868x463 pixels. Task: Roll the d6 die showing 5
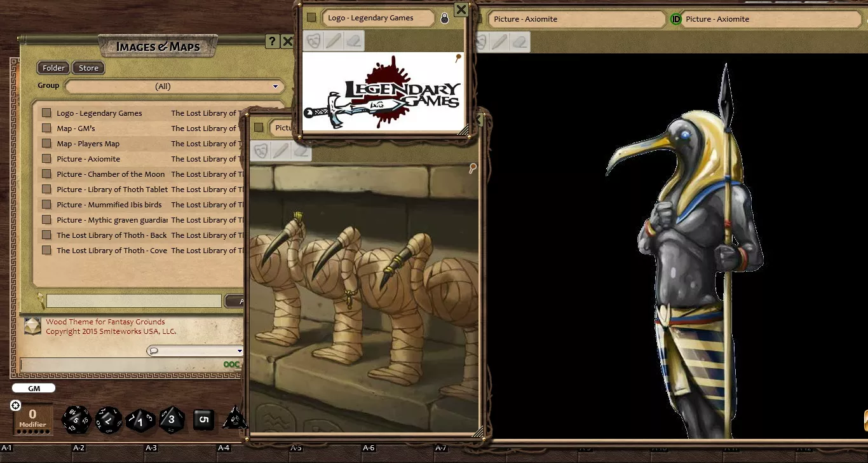pos(203,418)
